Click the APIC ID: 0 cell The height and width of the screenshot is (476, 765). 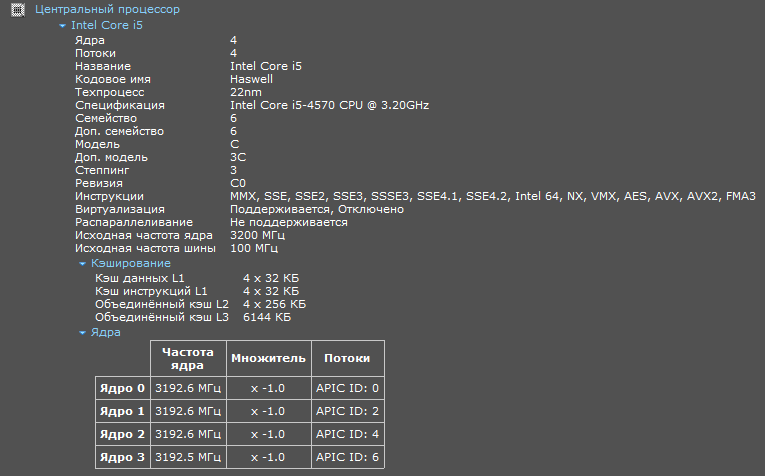coord(348,388)
